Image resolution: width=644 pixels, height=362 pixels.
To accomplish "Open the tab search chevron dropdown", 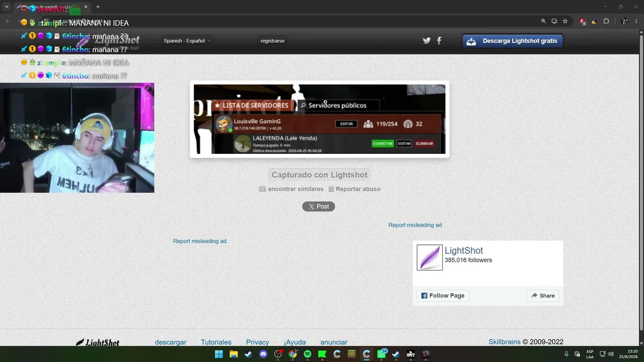I will (7, 7).
